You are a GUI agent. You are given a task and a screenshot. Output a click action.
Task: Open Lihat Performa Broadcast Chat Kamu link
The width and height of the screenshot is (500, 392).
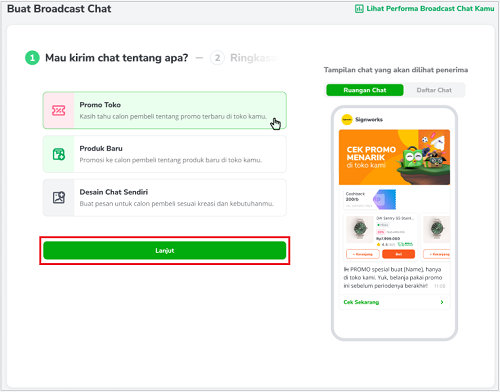coord(430,9)
